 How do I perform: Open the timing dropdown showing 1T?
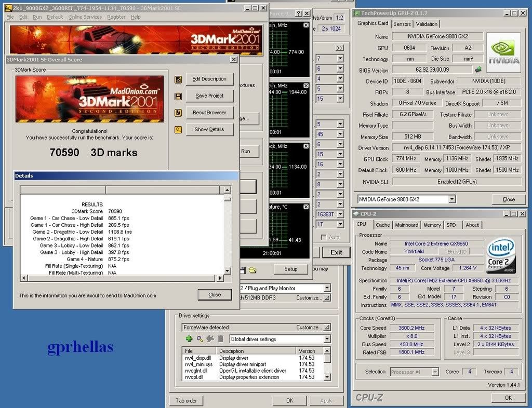pos(340,224)
